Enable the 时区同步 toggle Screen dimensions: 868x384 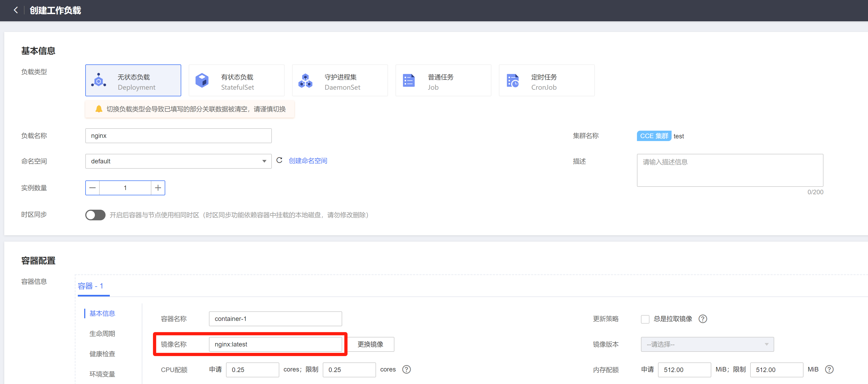(x=95, y=215)
